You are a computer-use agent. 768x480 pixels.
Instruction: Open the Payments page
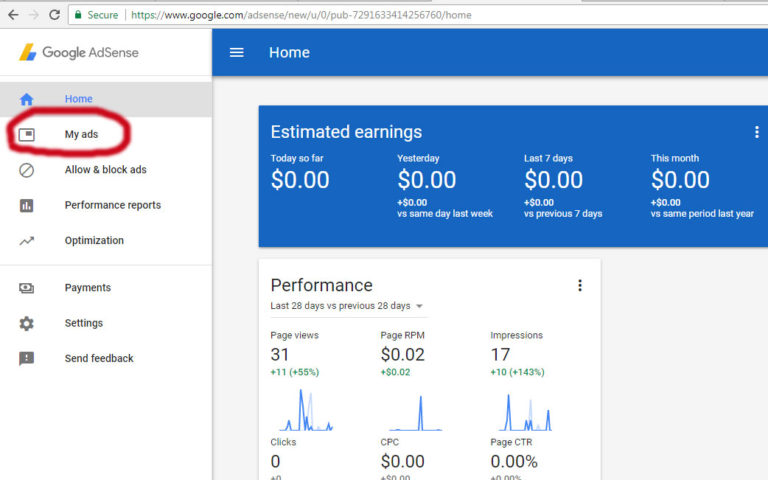pyautogui.click(x=106, y=288)
